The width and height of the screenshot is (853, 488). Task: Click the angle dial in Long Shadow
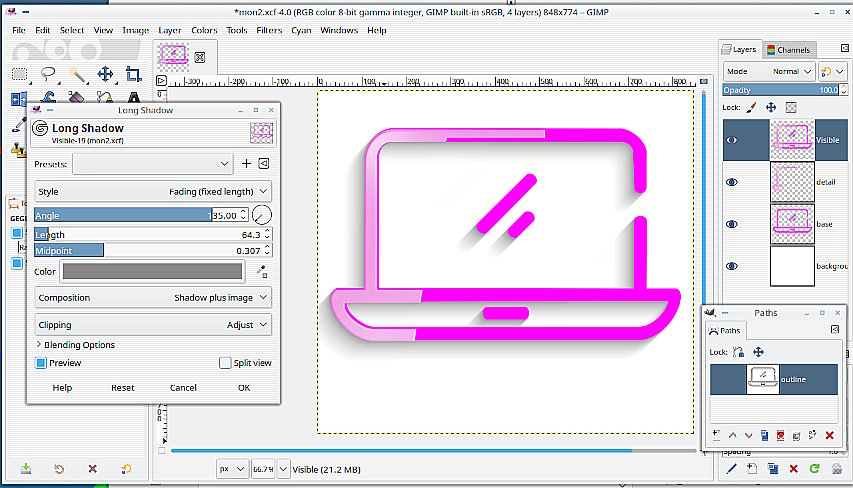coord(262,215)
